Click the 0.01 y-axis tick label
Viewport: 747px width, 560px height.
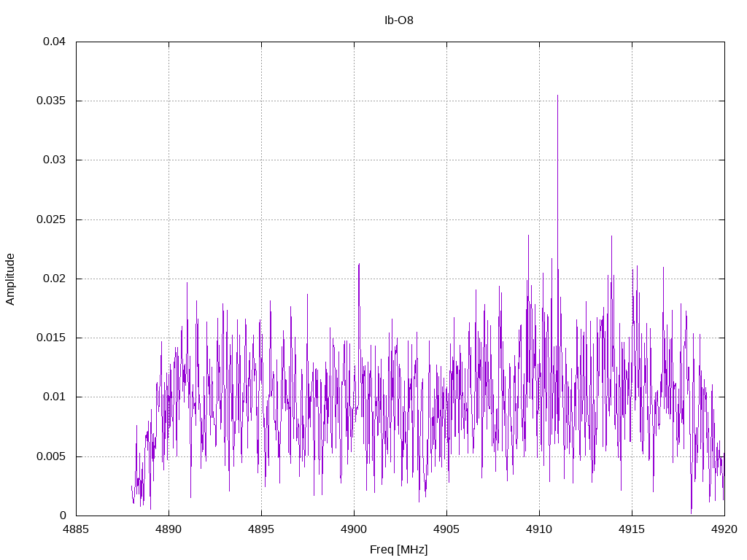click(x=54, y=397)
